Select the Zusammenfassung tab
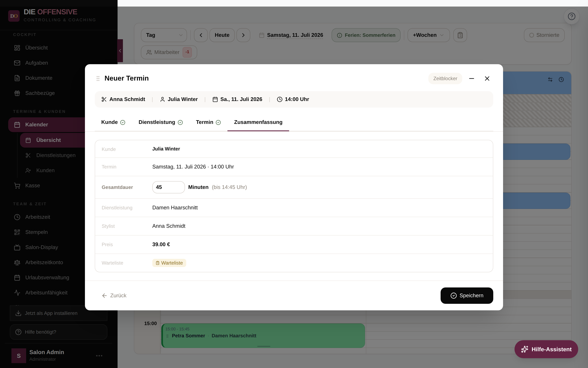The image size is (588, 368). 258,122
